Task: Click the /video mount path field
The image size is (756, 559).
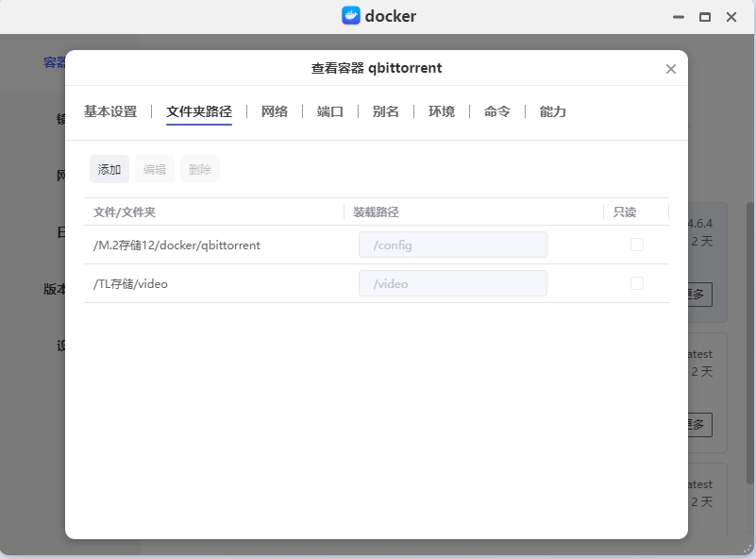Action: pos(453,283)
